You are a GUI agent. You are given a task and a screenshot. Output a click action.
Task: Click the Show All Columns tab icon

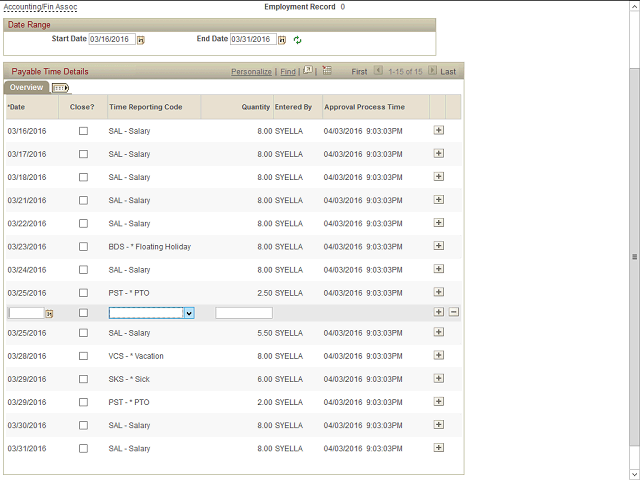point(60,88)
